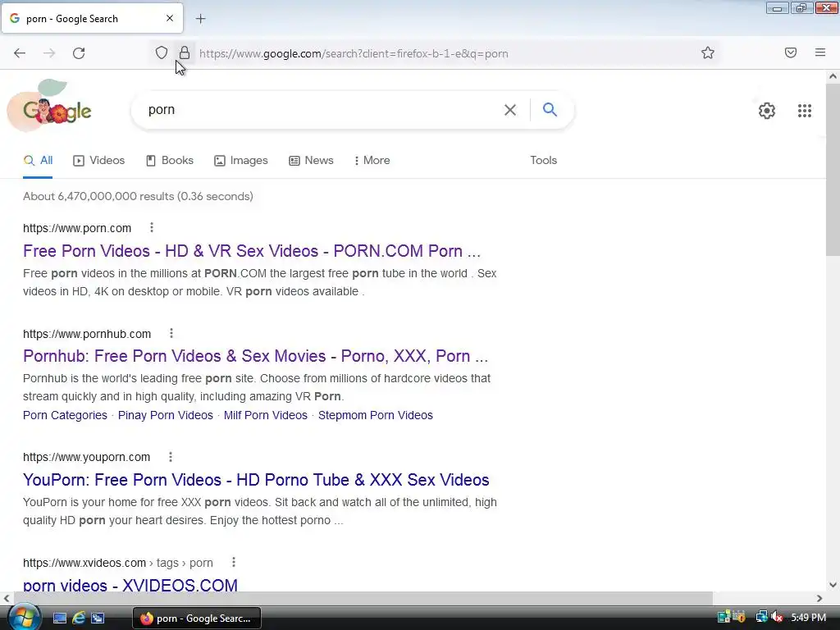The width and height of the screenshot is (840, 630).
Task: Click the horizontal scrollbar left arrow
Action: [x=7, y=598]
